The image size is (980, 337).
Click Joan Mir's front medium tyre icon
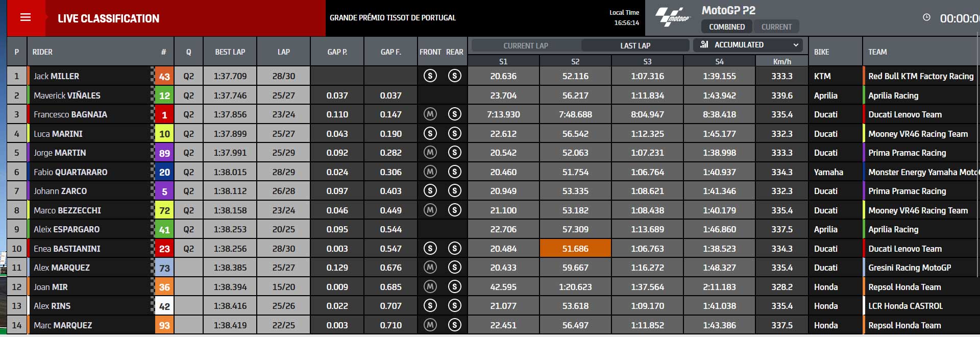pos(430,286)
